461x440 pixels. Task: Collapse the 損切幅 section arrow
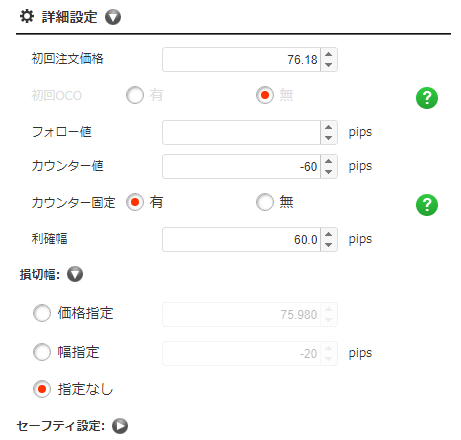click(75, 274)
